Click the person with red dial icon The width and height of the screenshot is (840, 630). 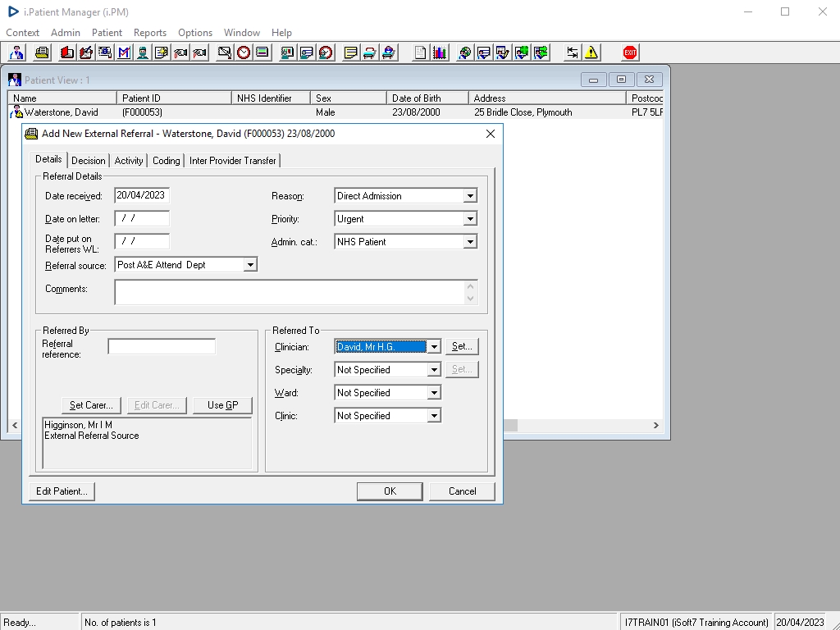click(x=325, y=52)
